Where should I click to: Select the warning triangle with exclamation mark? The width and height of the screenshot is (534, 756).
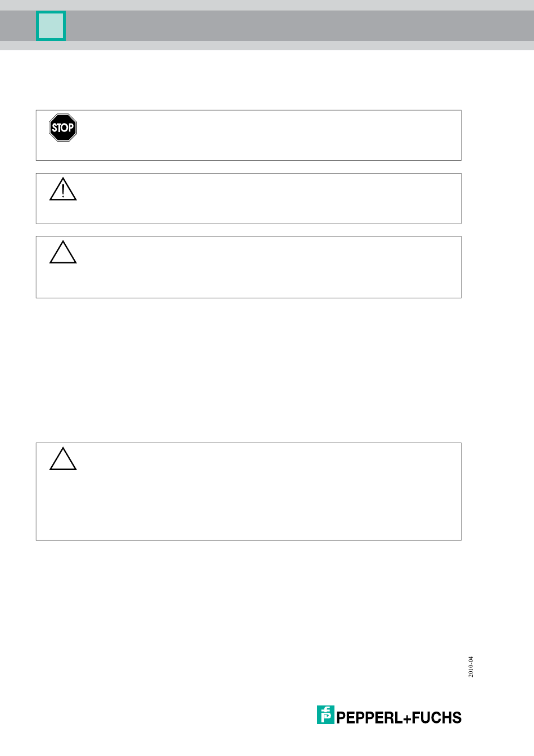pos(63,189)
